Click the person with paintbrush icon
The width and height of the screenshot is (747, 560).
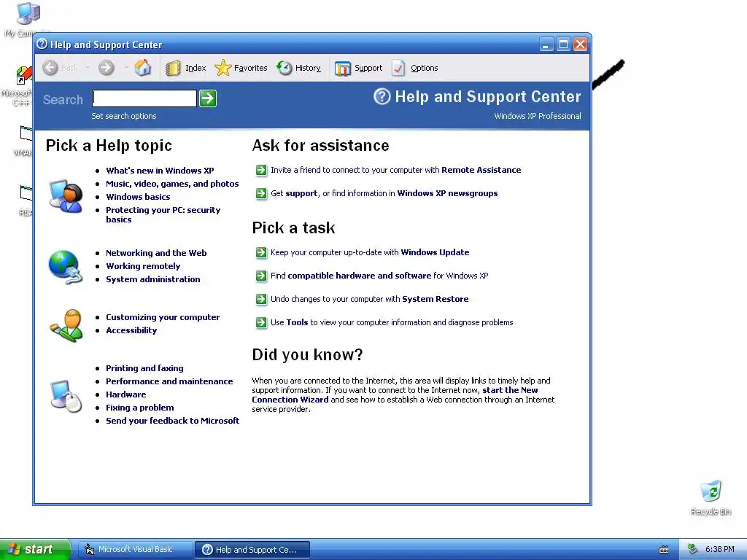coord(66,326)
